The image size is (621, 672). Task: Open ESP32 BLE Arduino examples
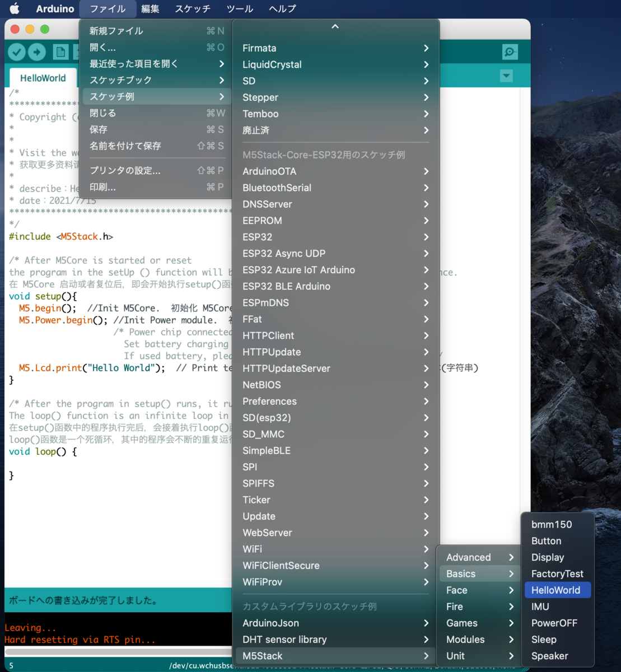click(x=336, y=286)
